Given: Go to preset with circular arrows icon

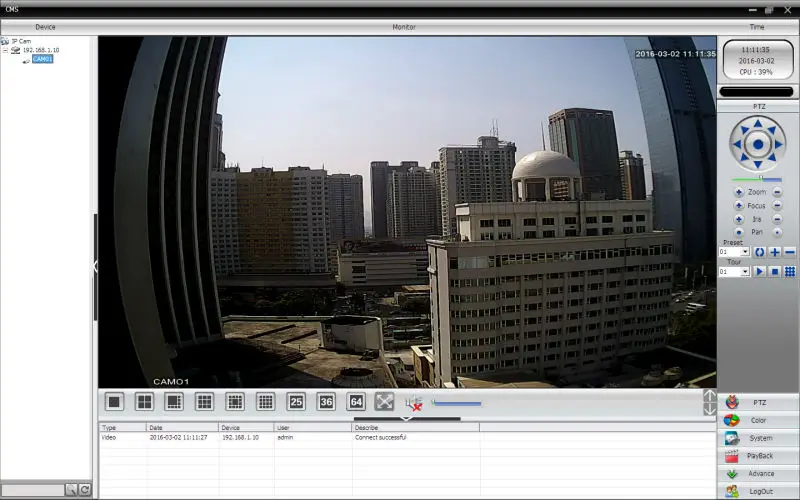Looking at the screenshot, I should tap(759, 252).
